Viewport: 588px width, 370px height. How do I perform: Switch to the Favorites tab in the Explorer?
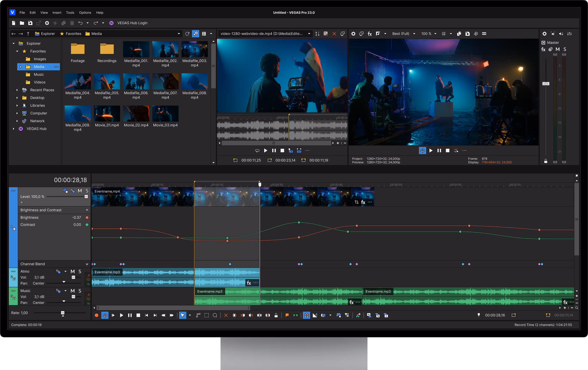(x=71, y=34)
